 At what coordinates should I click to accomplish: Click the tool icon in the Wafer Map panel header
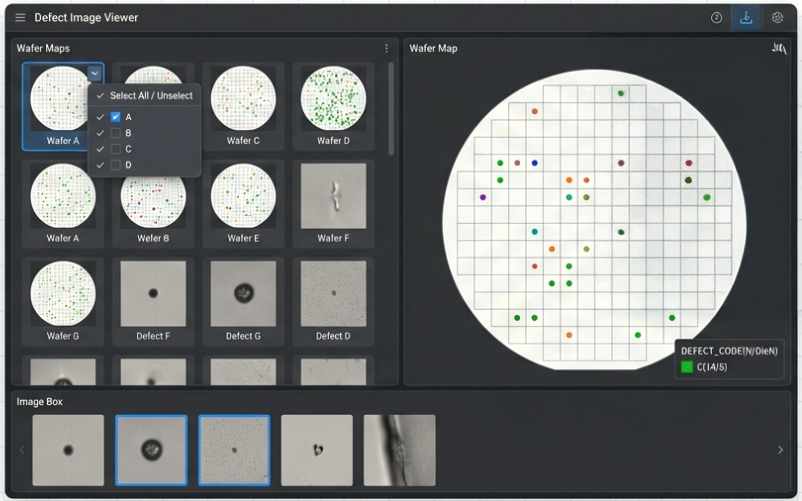tap(778, 48)
